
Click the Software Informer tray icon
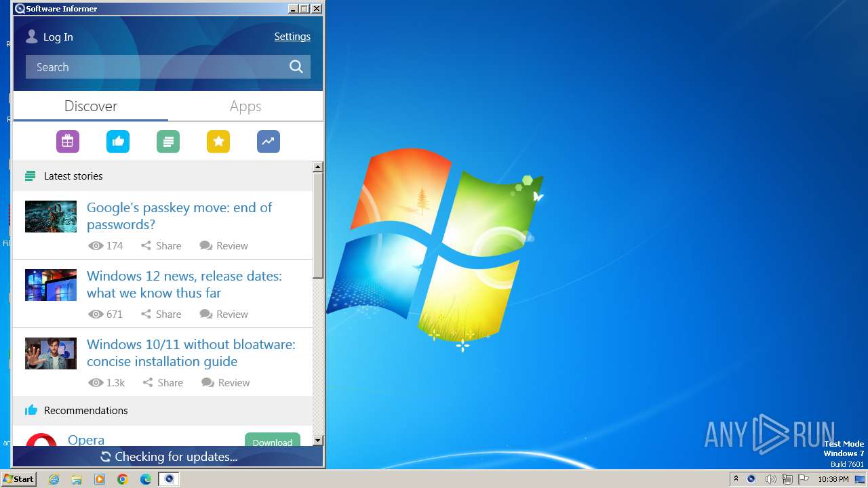(x=751, y=479)
